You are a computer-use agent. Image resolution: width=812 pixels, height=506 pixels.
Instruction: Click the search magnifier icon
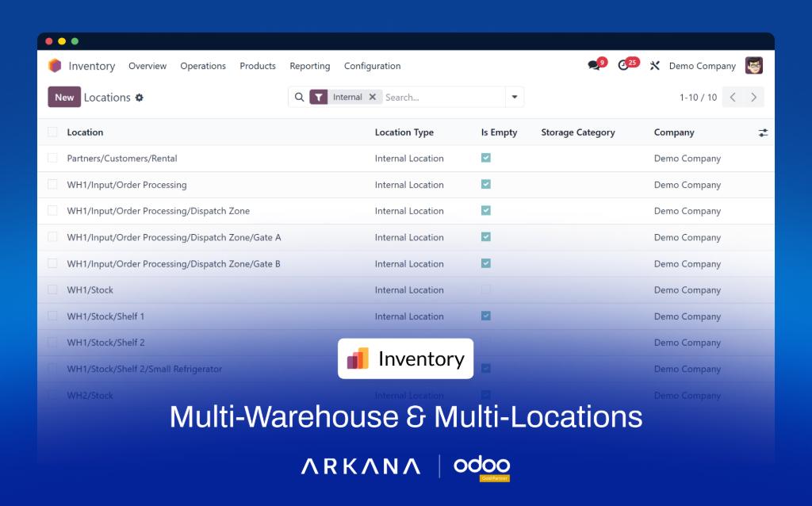tap(299, 97)
